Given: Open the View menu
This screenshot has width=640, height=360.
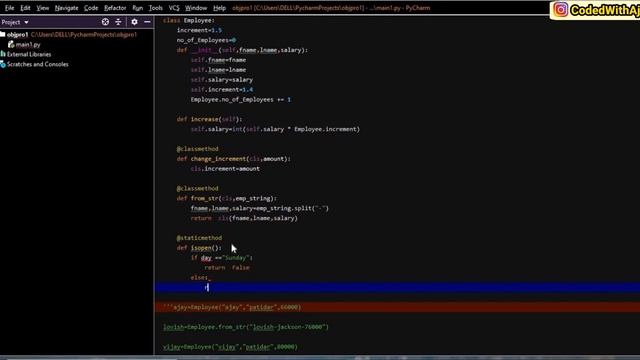Looking at the screenshot, I should [x=42, y=8].
